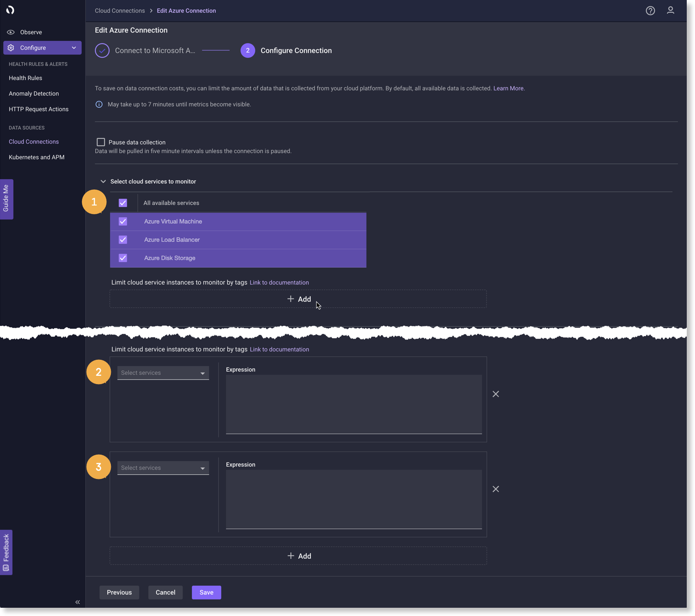Uncheck Azure Disk Storage checkbox

123,258
